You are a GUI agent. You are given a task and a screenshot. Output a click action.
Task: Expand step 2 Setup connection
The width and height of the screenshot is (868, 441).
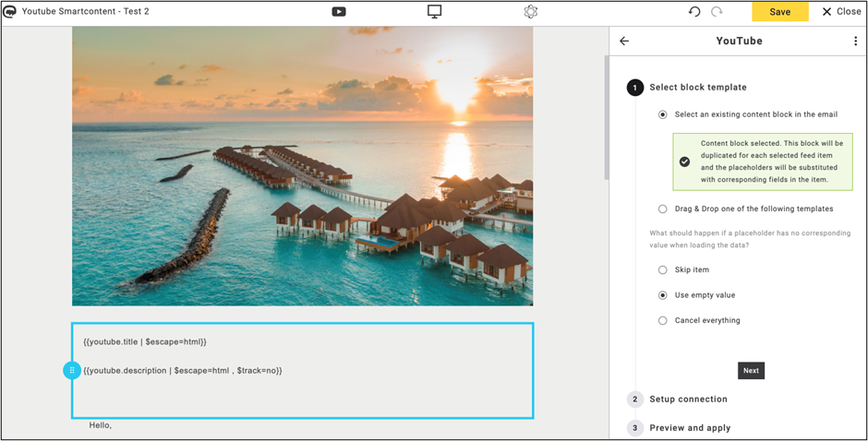pyautogui.click(x=688, y=399)
